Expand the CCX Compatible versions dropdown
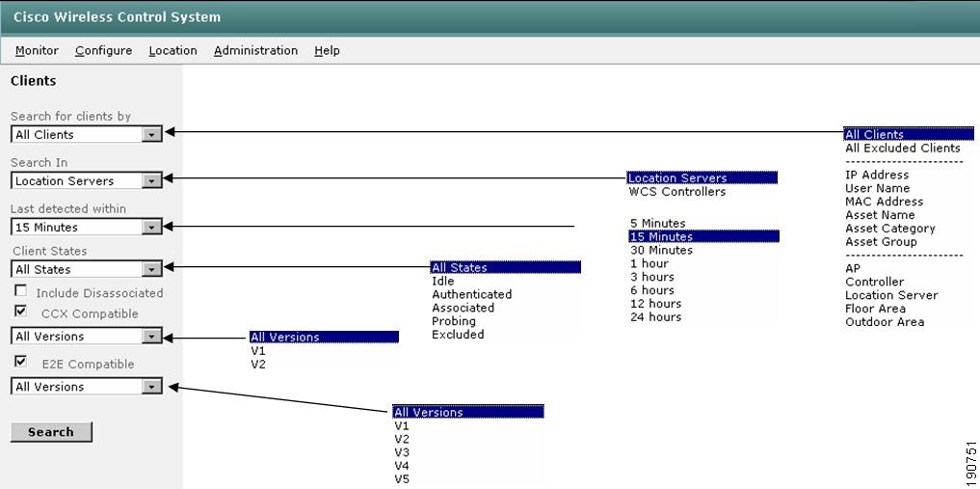Image resolution: width=980 pixels, height=489 pixels. [x=152, y=337]
